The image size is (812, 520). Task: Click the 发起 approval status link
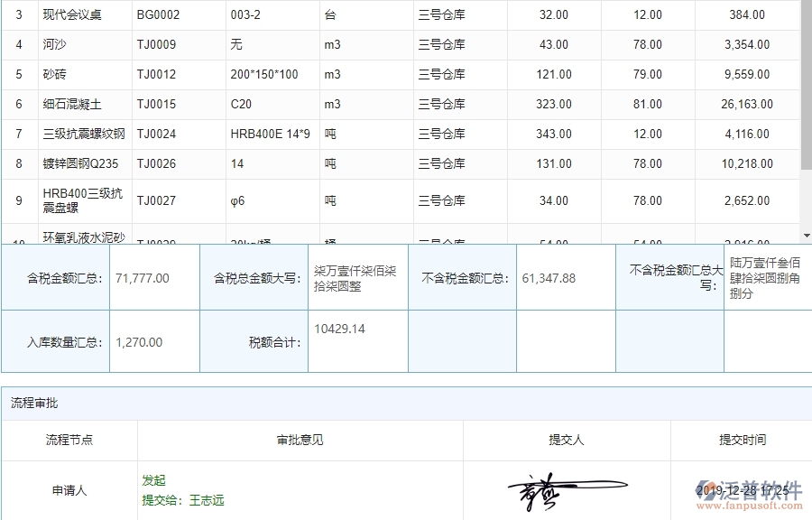[152, 479]
